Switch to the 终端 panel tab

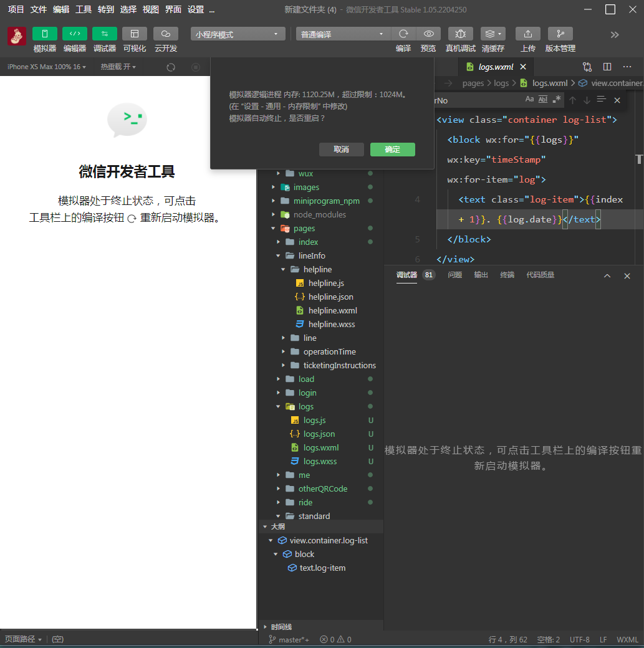click(x=507, y=275)
